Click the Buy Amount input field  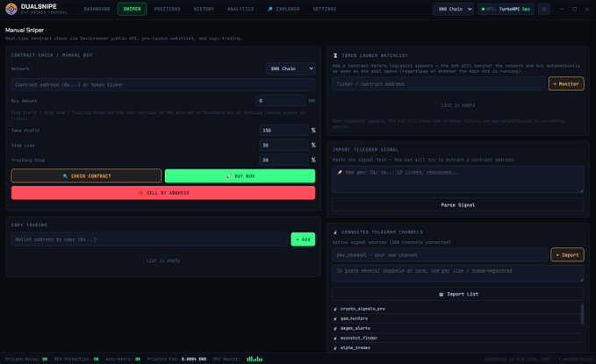(x=280, y=101)
